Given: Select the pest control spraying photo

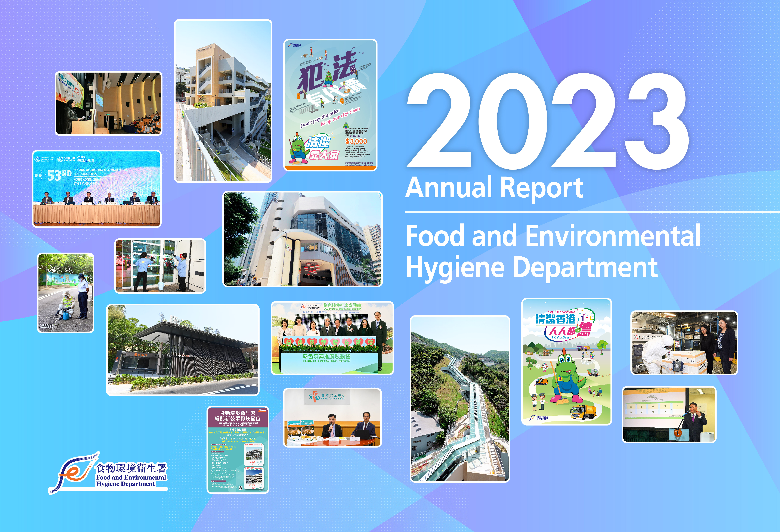Looking at the screenshot, I should pyautogui.click(x=66, y=293).
